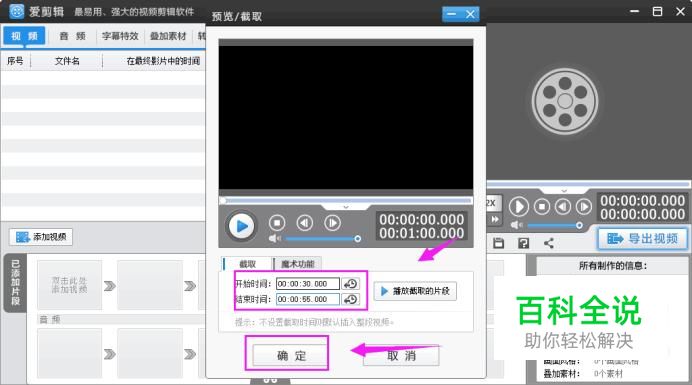Click the start time input 00:00:30.000
This screenshot has width=692, height=385.
click(308, 283)
